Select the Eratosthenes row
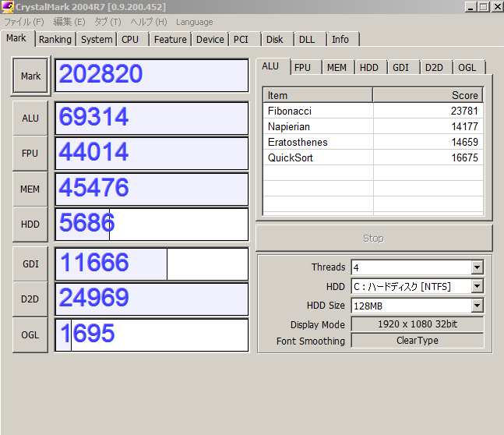 click(373, 142)
